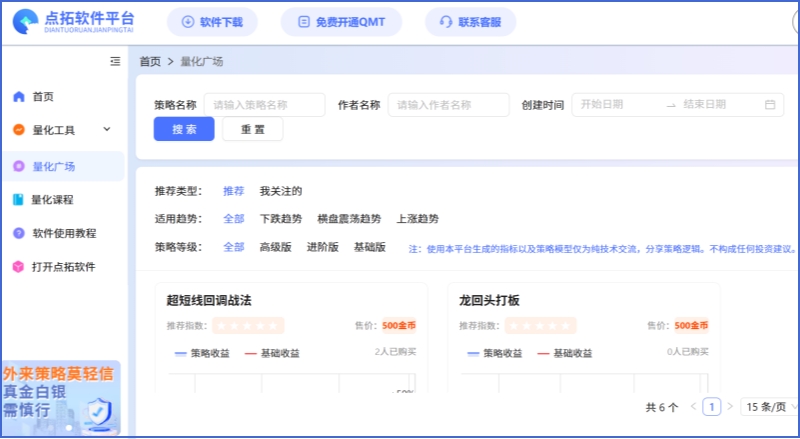Click the 点拓软件平台 logo icon
800x439 pixels.
[x=26, y=22]
